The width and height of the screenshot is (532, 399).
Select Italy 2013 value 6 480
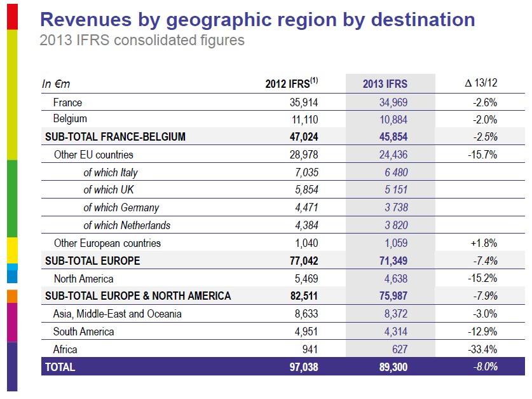coord(396,172)
